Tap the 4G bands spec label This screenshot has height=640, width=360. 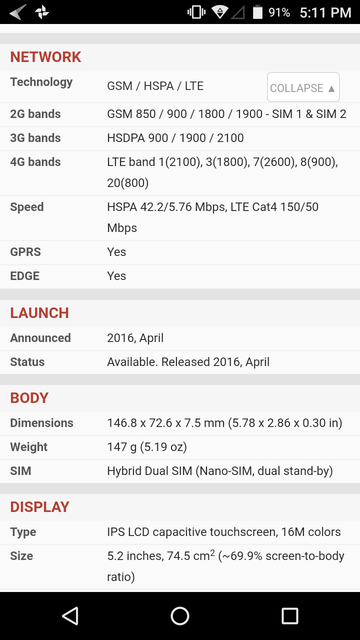click(36, 162)
